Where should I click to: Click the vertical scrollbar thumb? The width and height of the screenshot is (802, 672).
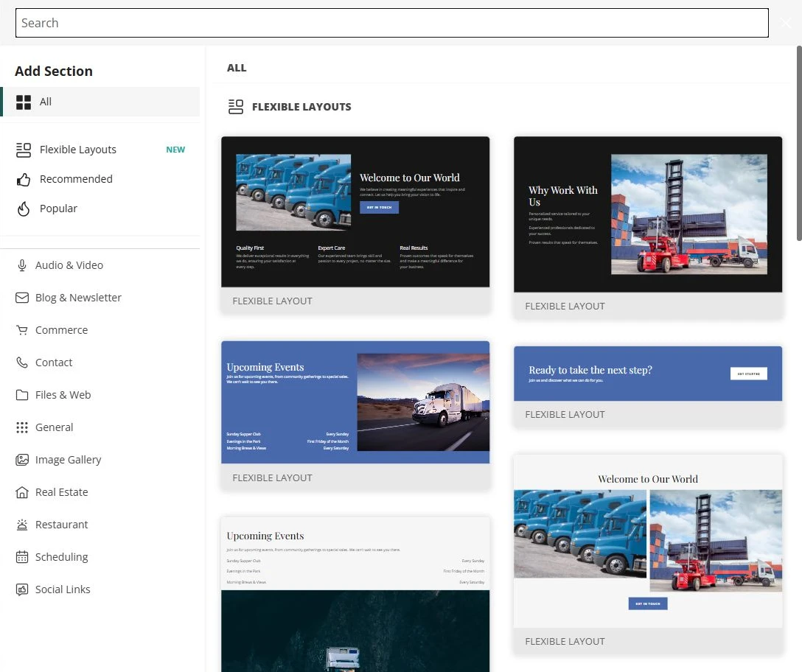(x=799, y=143)
